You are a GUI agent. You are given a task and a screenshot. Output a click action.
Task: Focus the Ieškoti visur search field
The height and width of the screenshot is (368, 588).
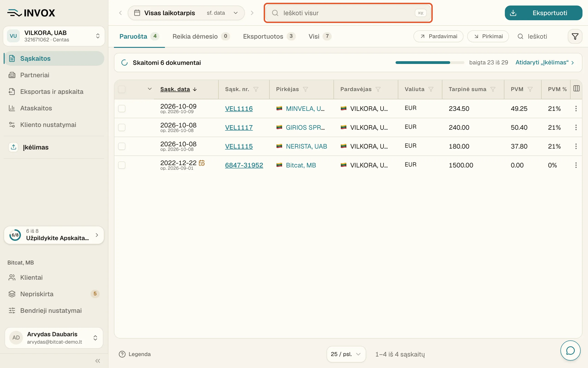(348, 13)
